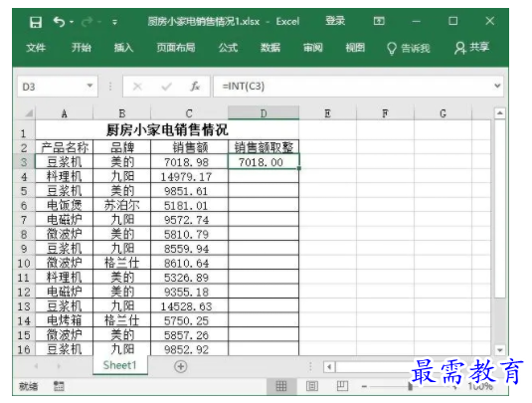Select the 电烤箱 product cell
Screen dimensions: 532x403
pos(64,320)
